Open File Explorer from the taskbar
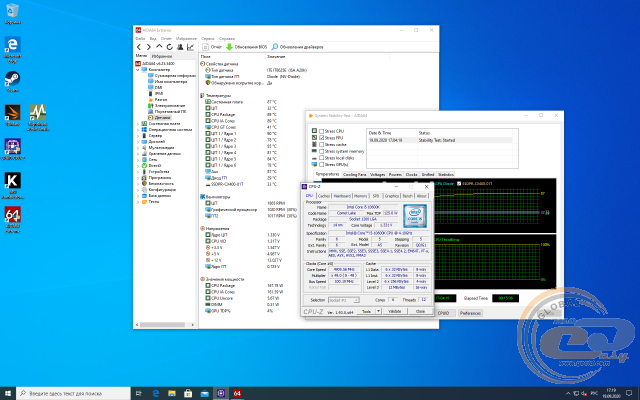640x400 pixels. [172, 393]
